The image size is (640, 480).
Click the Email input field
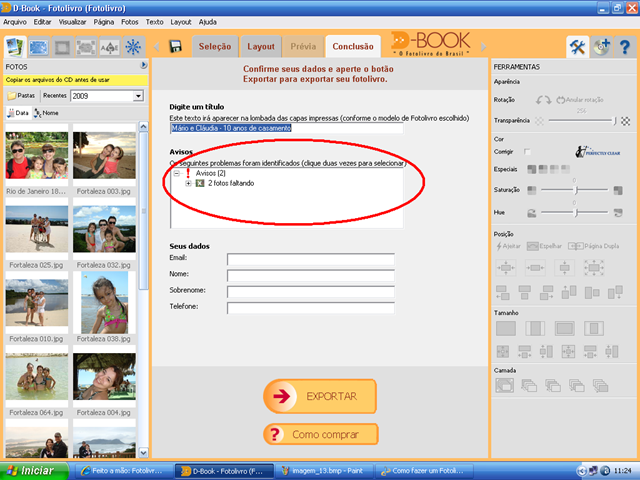tap(311, 259)
